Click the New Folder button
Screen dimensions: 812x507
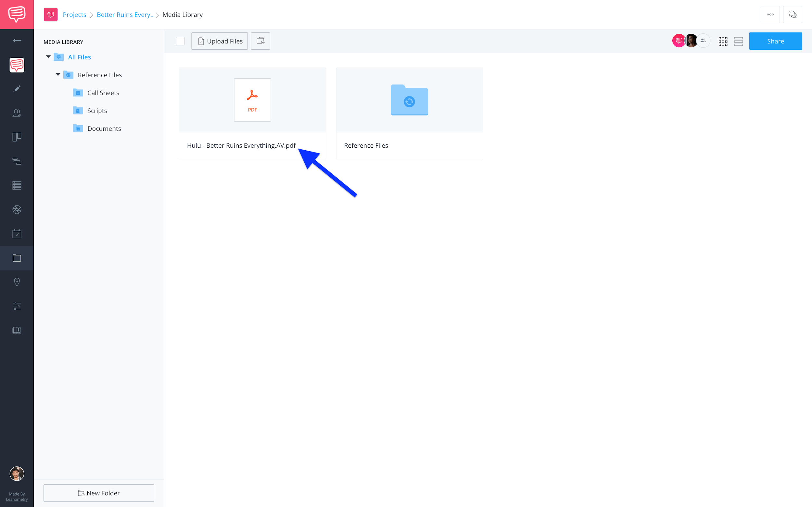99,492
